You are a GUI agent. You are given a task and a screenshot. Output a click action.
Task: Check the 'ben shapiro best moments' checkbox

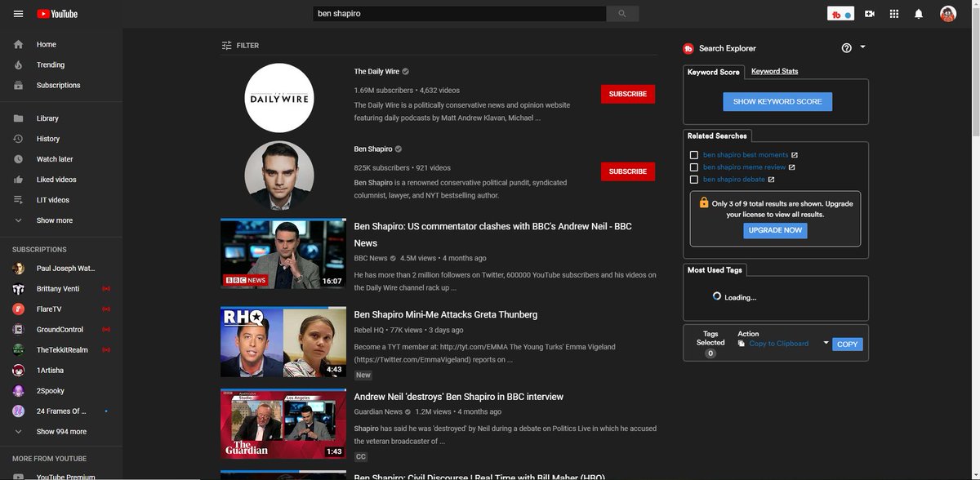694,155
